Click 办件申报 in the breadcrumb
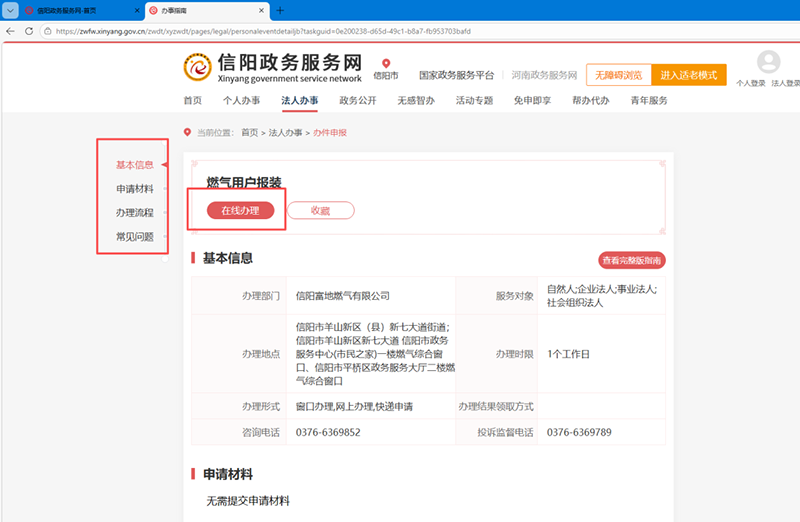Screen dimensions: 800x522 pos(330,133)
